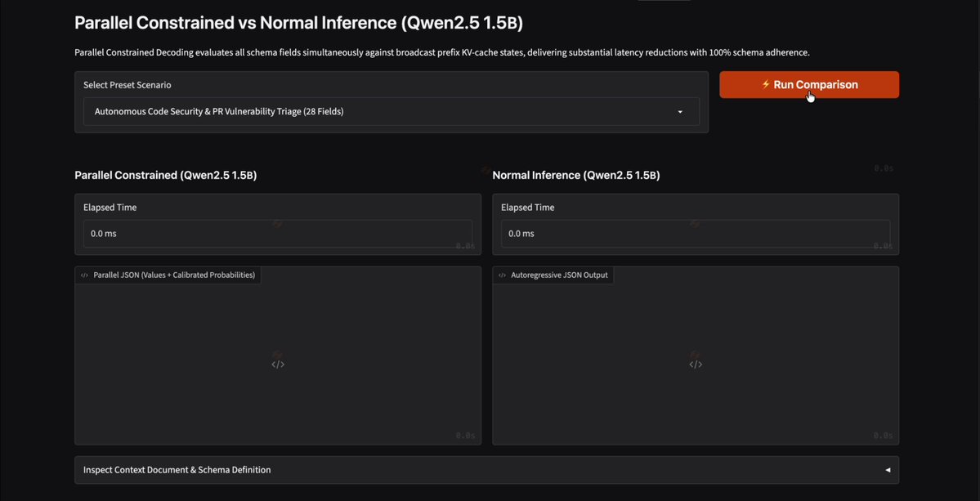Viewport: 980px width, 501px height.
Task: Click the center code placeholder in Autoregressive panel
Action: point(696,365)
